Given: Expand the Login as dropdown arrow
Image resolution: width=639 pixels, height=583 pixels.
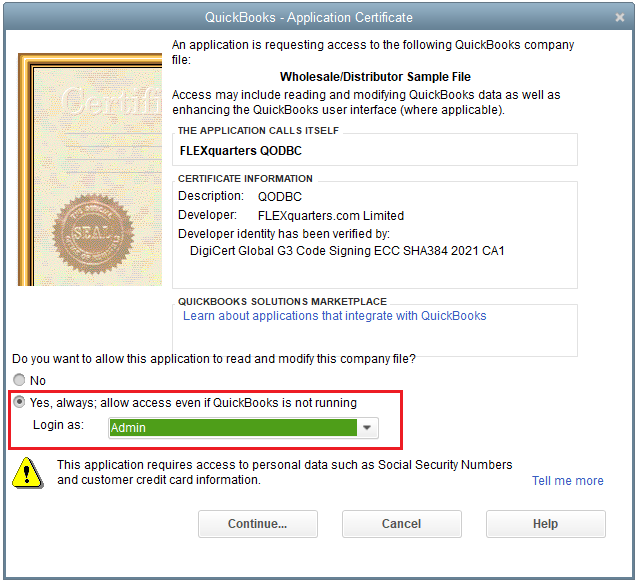Looking at the screenshot, I should click(369, 428).
